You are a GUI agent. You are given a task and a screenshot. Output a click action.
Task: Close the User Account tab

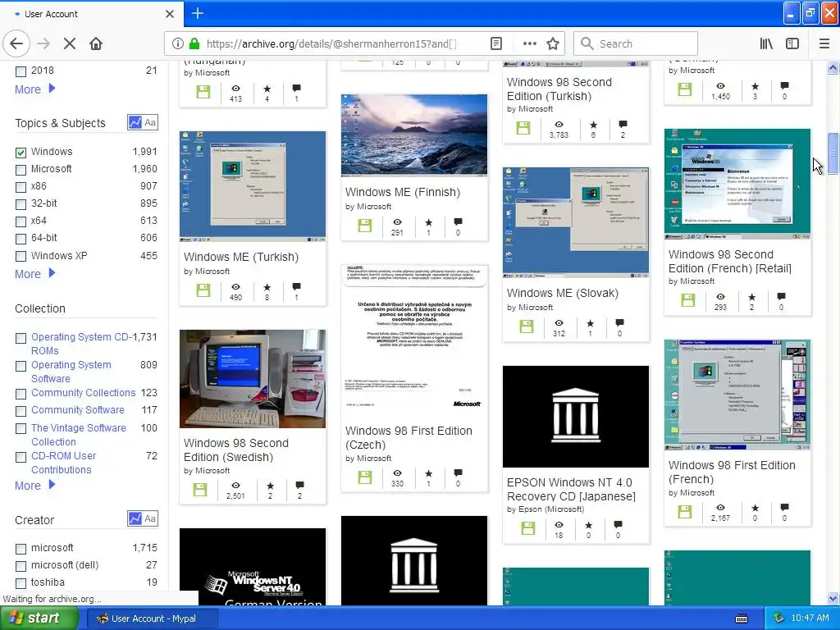click(170, 14)
